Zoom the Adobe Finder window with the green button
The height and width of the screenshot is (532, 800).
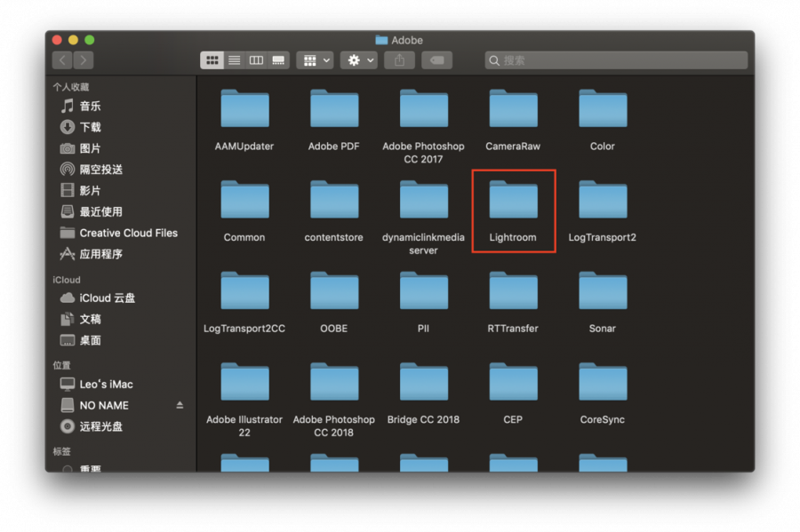pos(90,40)
